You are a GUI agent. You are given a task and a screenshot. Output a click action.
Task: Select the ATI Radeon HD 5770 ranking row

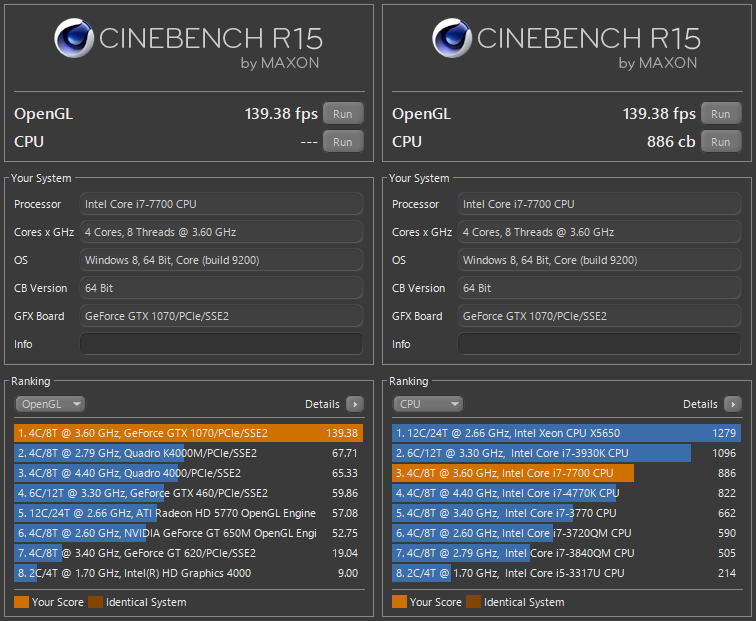coord(189,513)
